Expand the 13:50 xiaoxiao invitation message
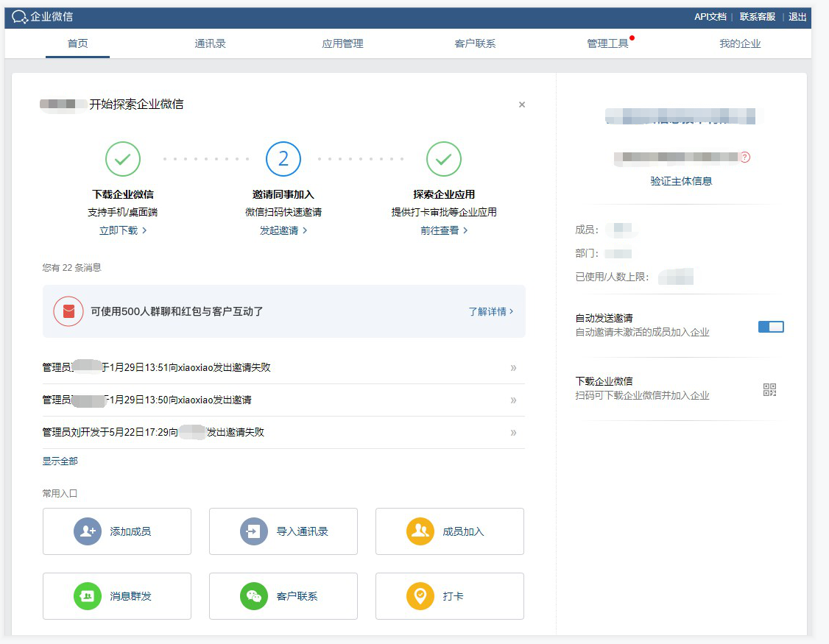Viewport: 829px width, 644px height. tap(513, 400)
